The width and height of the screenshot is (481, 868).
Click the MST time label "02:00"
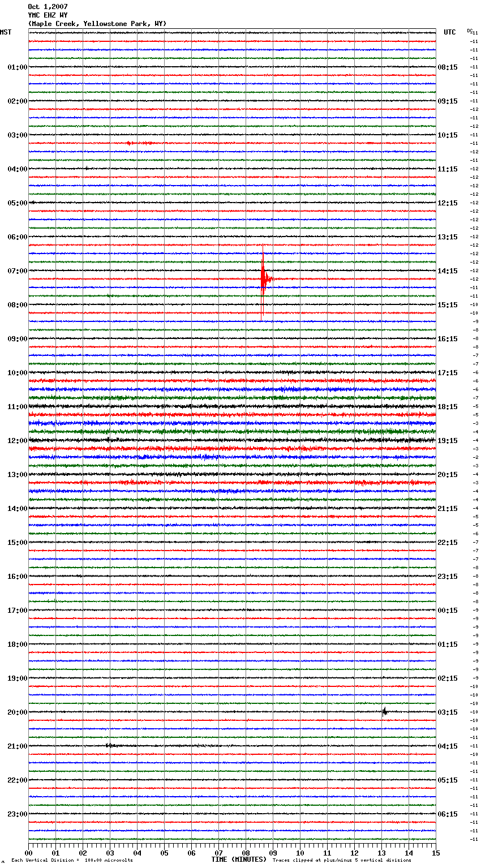point(18,101)
